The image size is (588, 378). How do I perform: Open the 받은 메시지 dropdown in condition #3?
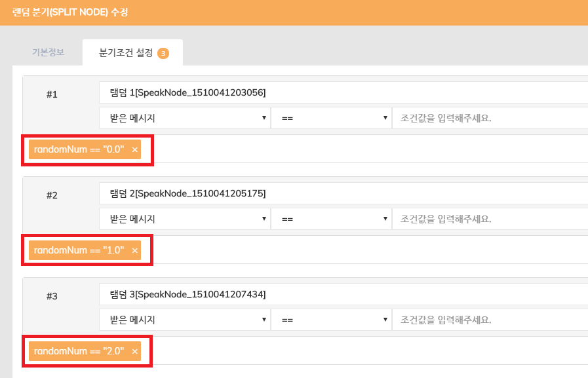point(184,320)
